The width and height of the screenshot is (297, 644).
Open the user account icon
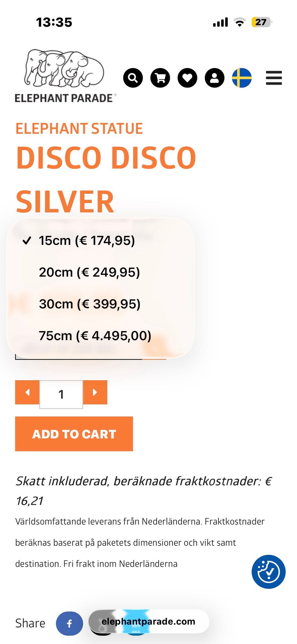pos(214,78)
